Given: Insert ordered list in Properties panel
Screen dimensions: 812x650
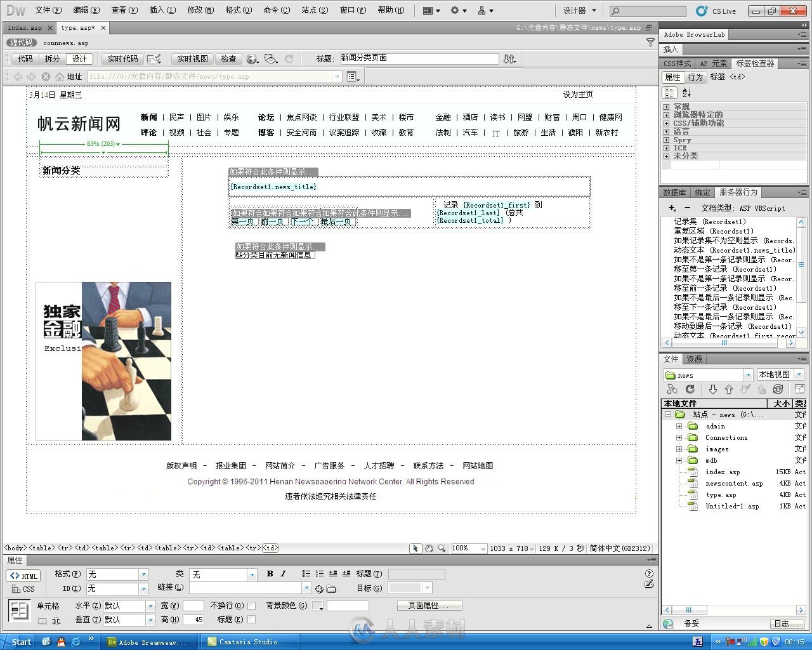Looking at the screenshot, I should pyautogui.click(x=320, y=574).
